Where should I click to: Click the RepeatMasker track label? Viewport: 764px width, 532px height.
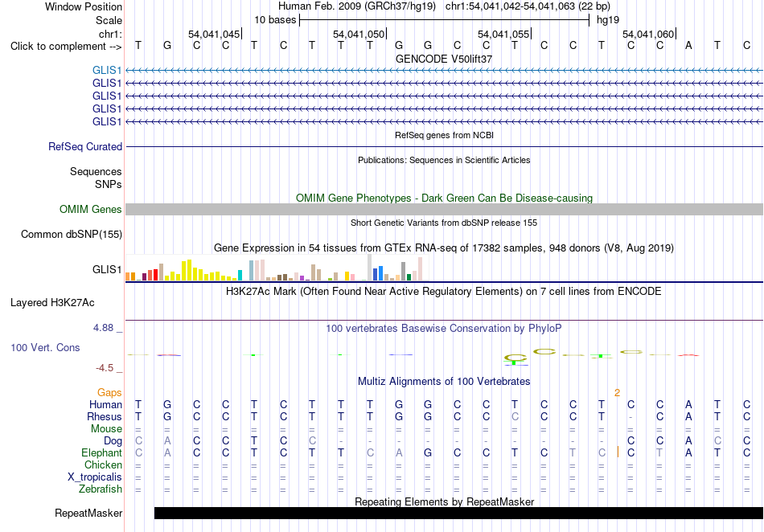88,513
